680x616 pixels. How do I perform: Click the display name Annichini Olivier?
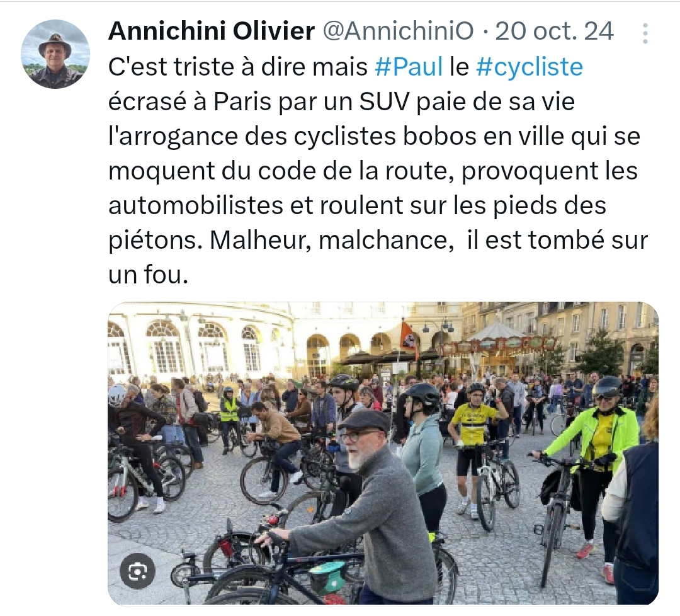coord(211,31)
